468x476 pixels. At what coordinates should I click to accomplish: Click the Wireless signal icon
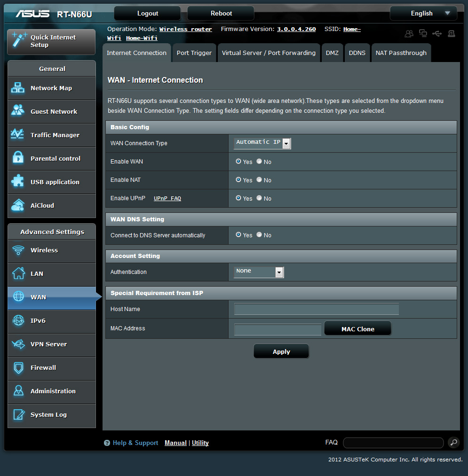[18, 250]
